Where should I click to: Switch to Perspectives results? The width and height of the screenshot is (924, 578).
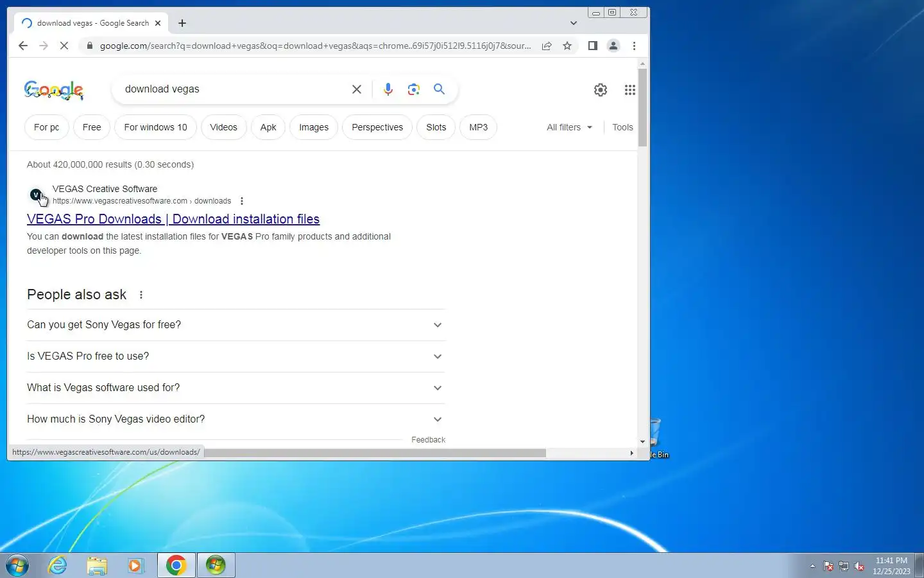point(377,127)
